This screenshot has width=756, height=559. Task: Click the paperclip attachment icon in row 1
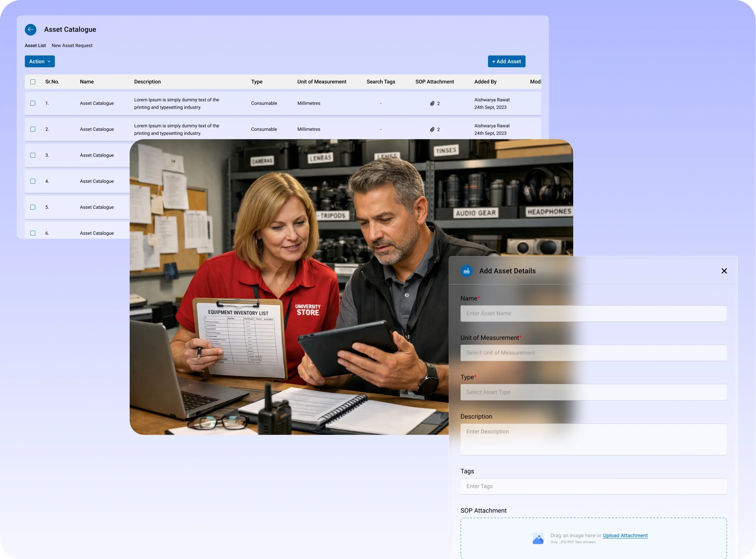[432, 104]
